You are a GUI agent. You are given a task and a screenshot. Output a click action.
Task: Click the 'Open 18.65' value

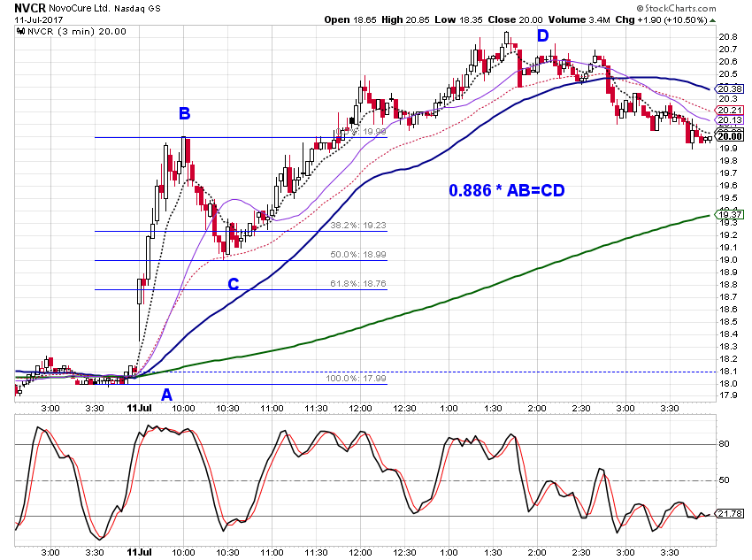coord(350,19)
